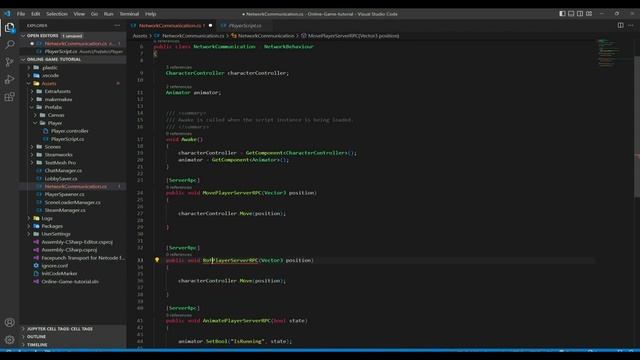The height and width of the screenshot is (360, 640).
Task: Click the editor vertical scrollbar
Action: click(637, 127)
